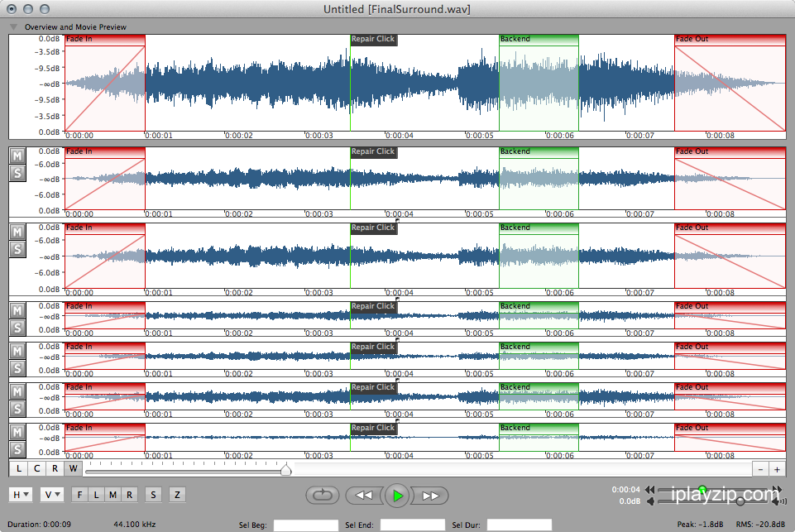This screenshot has height=532, width=795.
Task: Click the double right arrow icon above the loud speaker icon
Action: (777, 489)
